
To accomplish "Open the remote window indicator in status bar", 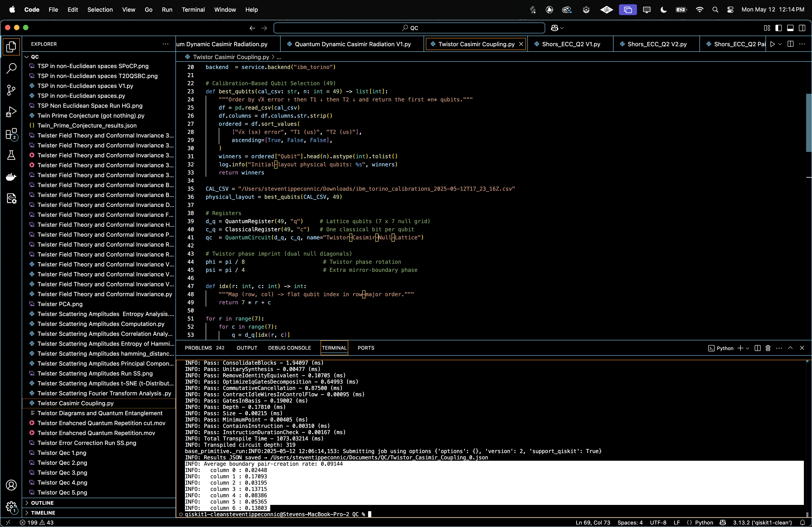I will (8, 522).
